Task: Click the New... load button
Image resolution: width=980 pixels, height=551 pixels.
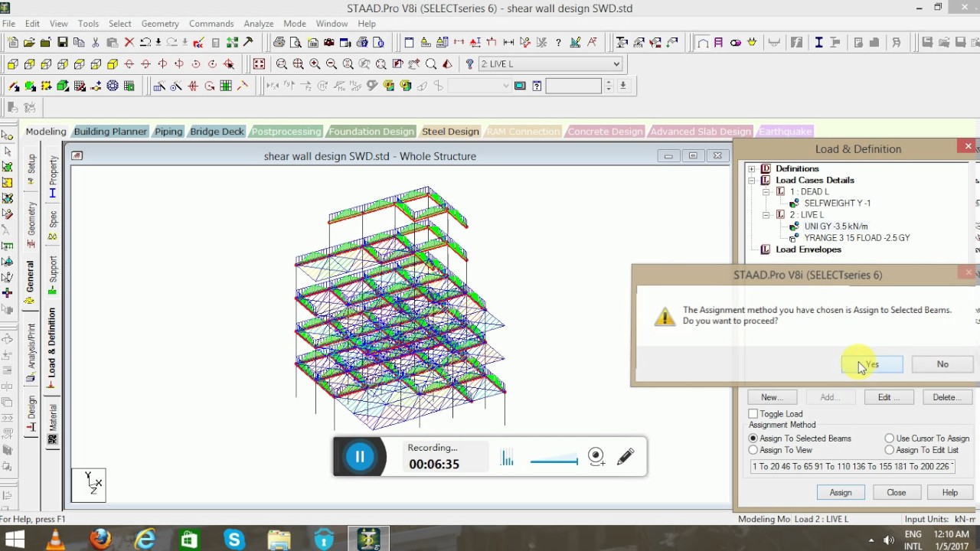Action: coord(773,397)
